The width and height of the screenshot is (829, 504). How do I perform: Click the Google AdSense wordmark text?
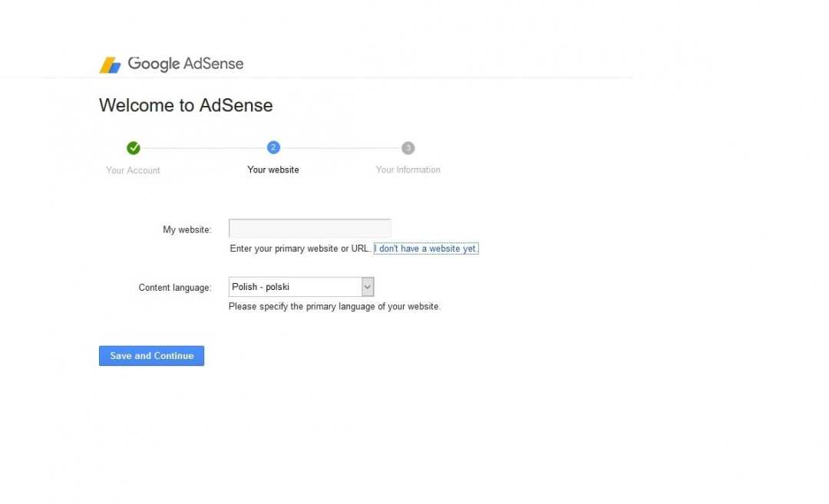click(x=186, y=64)
